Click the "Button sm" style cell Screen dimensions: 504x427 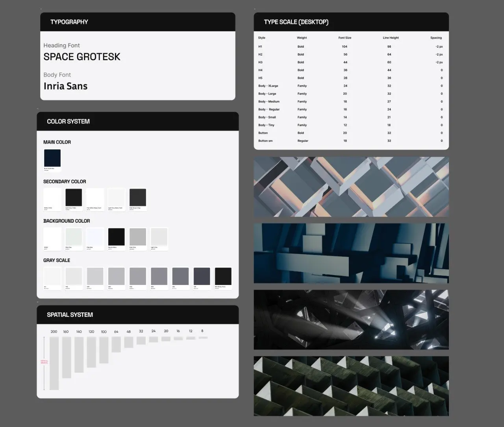click(x=265, y=140)
